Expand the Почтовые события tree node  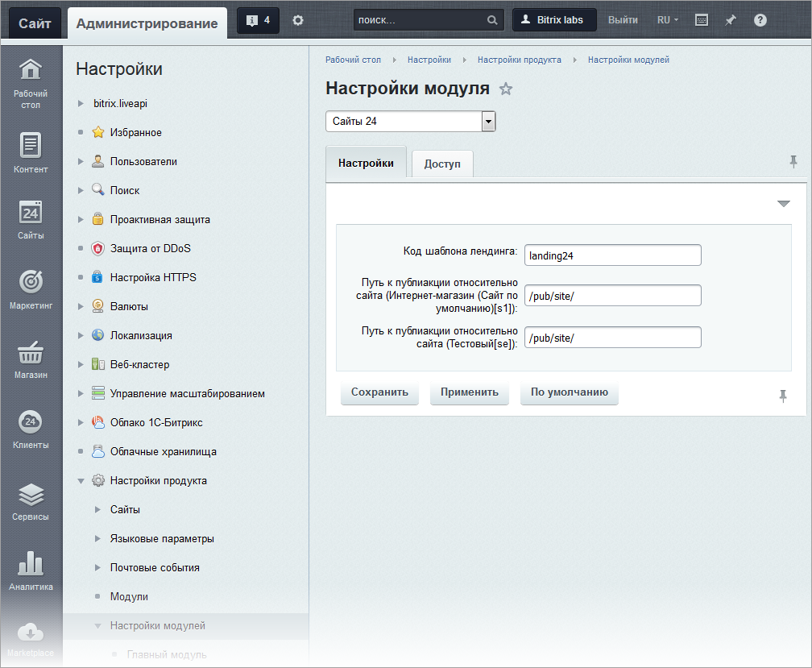click(x=97, y=567)
